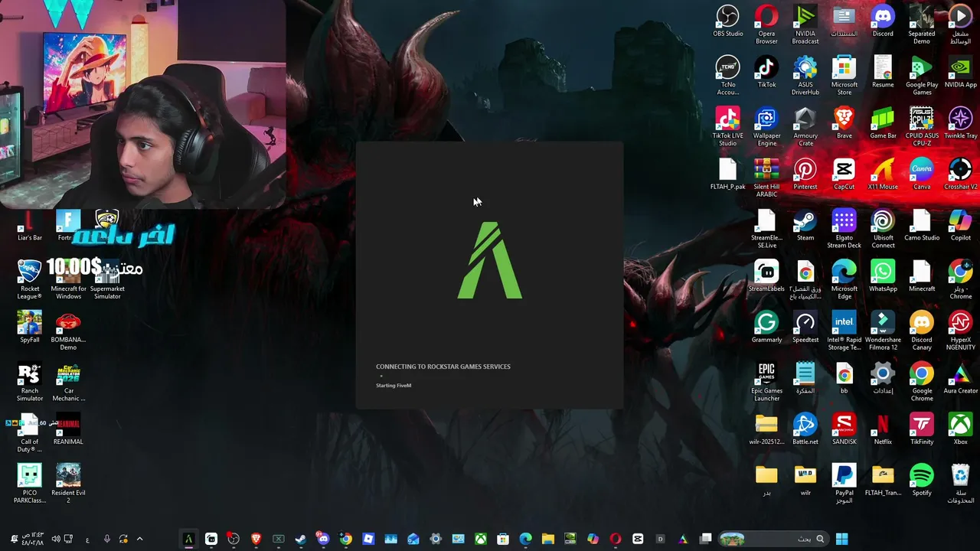Image resolution: width=980 pixels, height=551 pixels.
Task: Select the Aura Creator desktop icon
Action: (x=960, y=380)
